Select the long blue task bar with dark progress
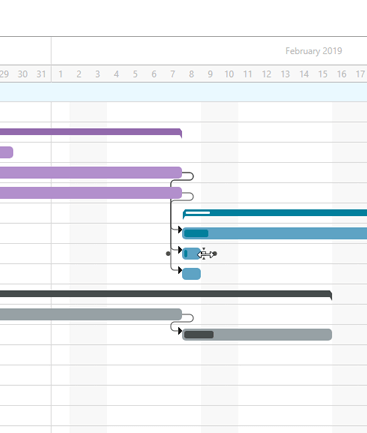 click(275, 233)
